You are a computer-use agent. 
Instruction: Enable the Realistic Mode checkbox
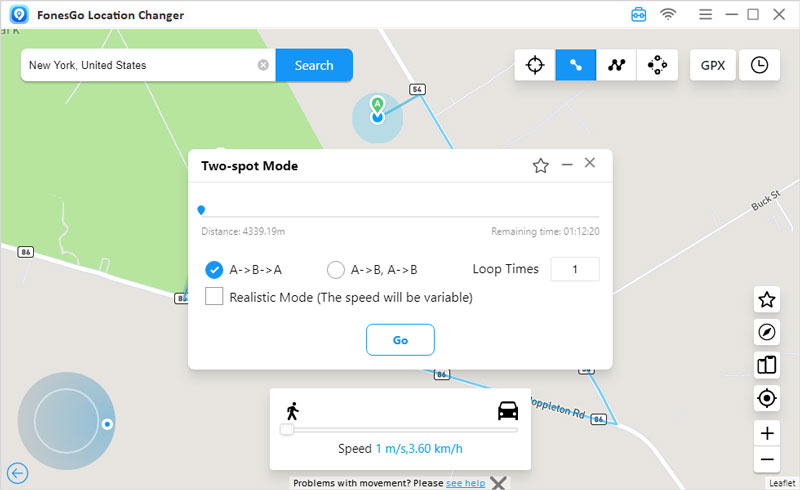(214, 297)
